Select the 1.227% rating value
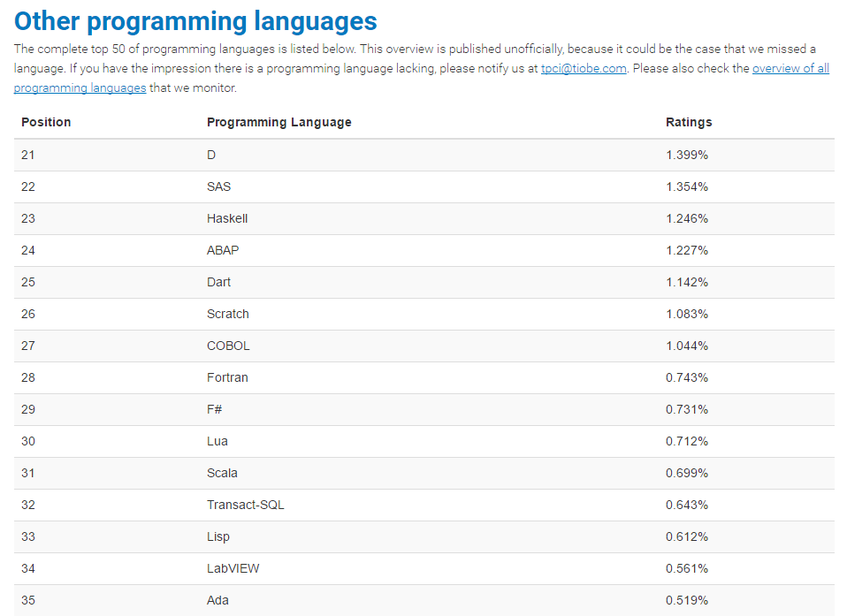Image resolution: width=847 pixels, height=616 pixels. [x=687, y=250]
